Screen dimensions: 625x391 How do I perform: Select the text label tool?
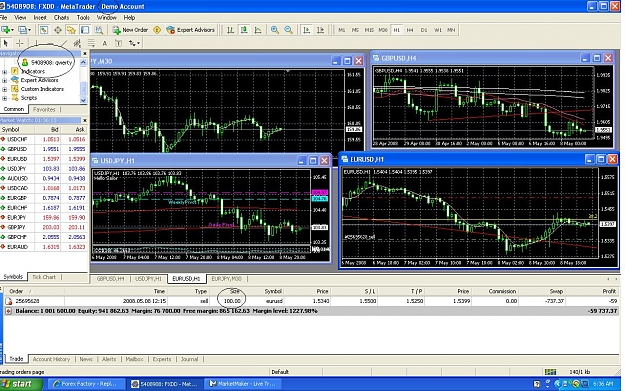(118, 43)
